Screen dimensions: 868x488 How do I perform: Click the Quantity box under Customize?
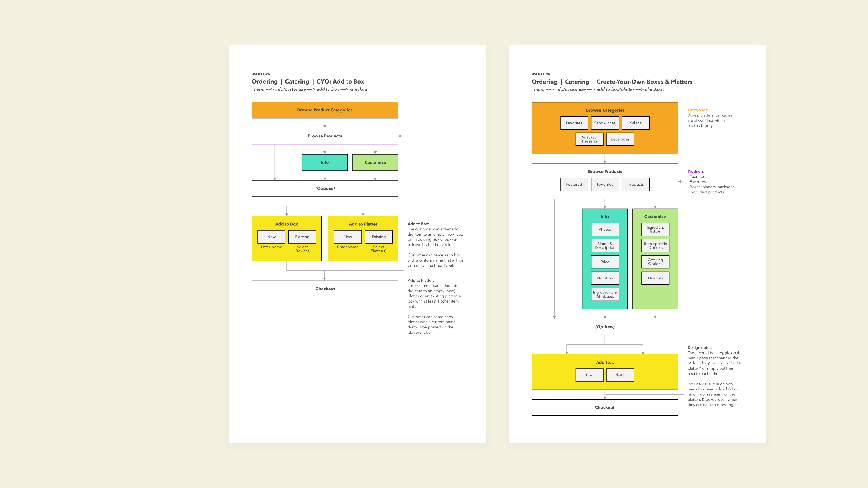point(655,278)
